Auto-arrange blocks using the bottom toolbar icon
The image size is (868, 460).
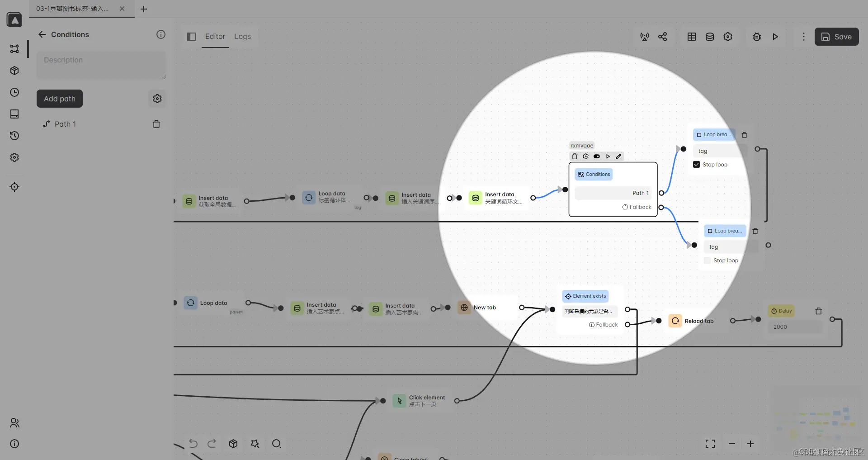[x=255, y=444]
